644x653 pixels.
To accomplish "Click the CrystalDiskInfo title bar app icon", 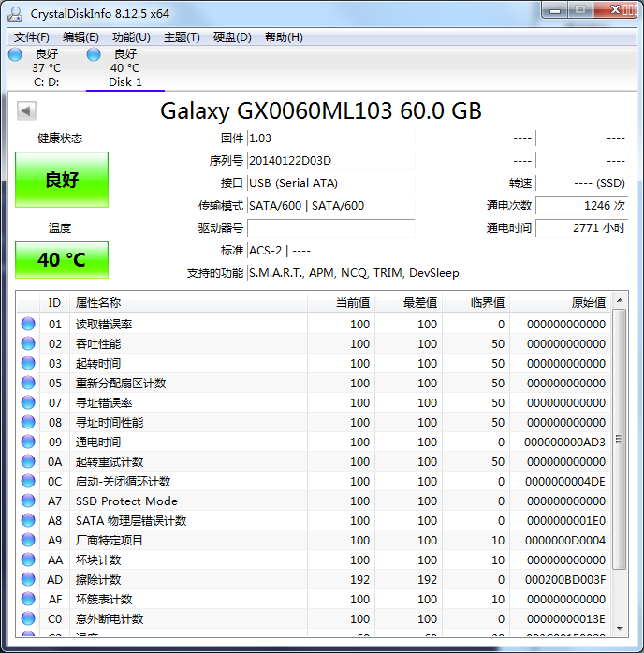I will coord(15,14).
